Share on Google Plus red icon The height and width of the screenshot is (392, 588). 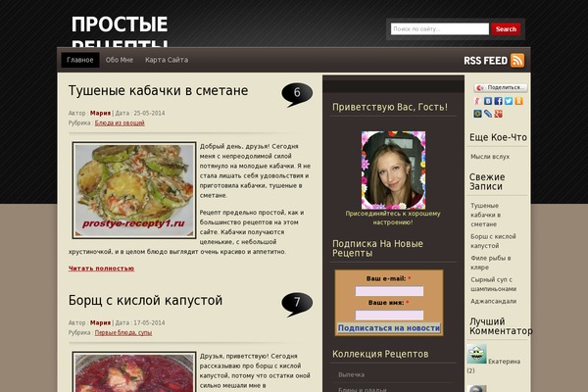point(498,114)
